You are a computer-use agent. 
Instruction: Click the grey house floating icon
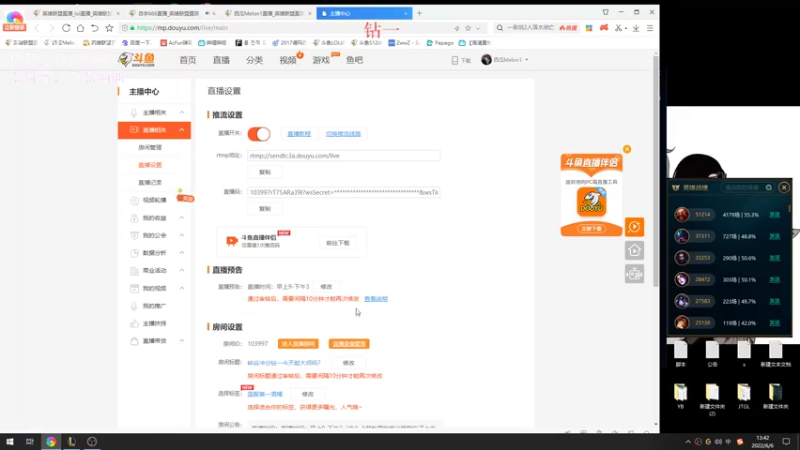tap(634, 251)
